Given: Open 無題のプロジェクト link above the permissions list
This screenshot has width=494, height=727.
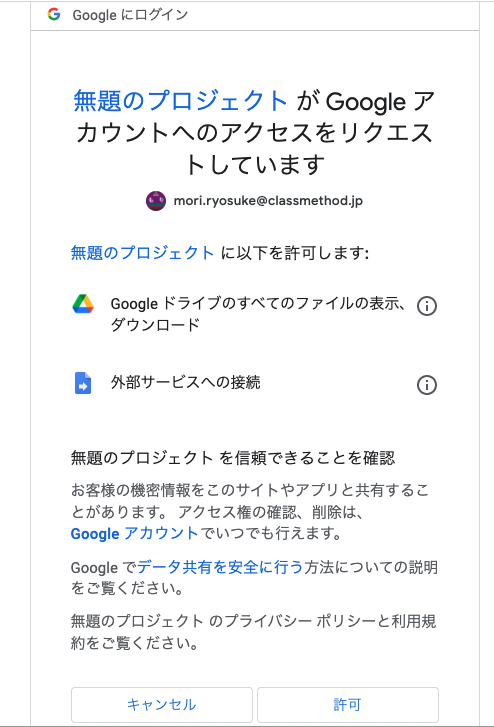Looking at the screenshot, I should (x=142, y=253).
